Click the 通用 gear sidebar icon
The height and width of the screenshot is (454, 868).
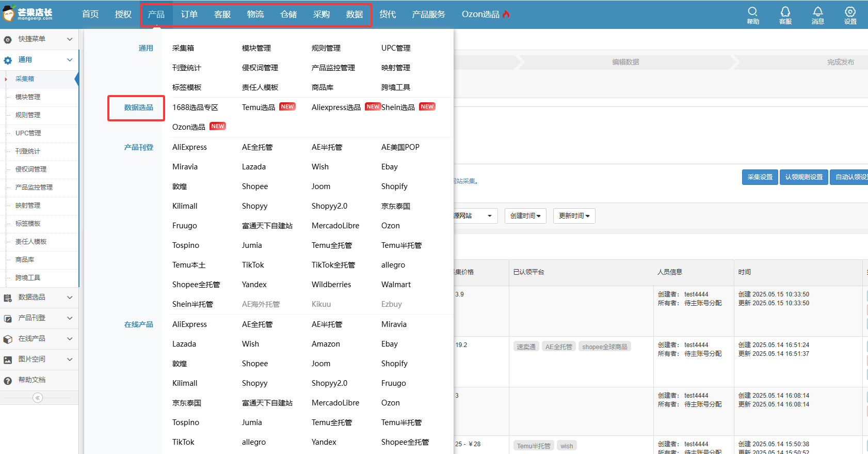click(x=8, y=60)
